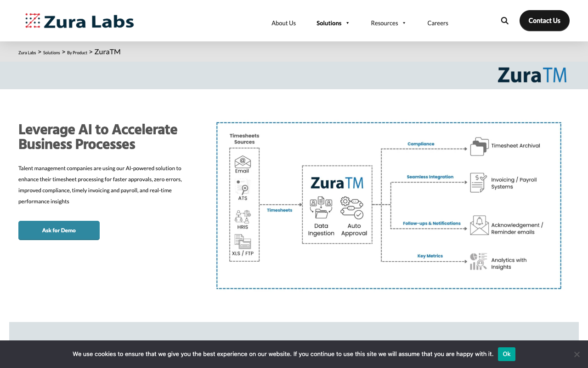Follow the By Product breadcrumb link

point(77,52)
